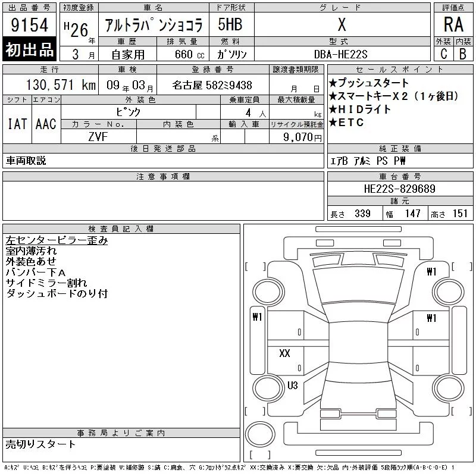This screenshot has width=476, height=476.
Task: Click air conditioner value AAC
Action: [x=46, y=124]
